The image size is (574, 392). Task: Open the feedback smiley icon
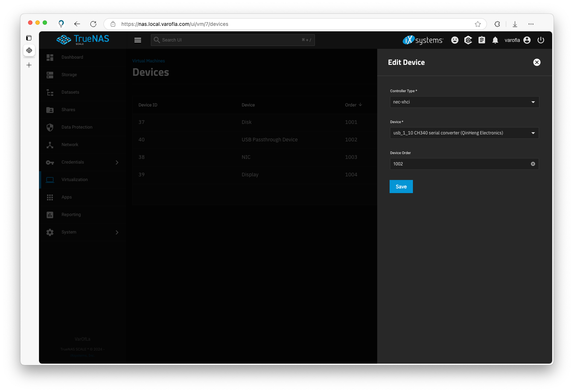(455, 40)
